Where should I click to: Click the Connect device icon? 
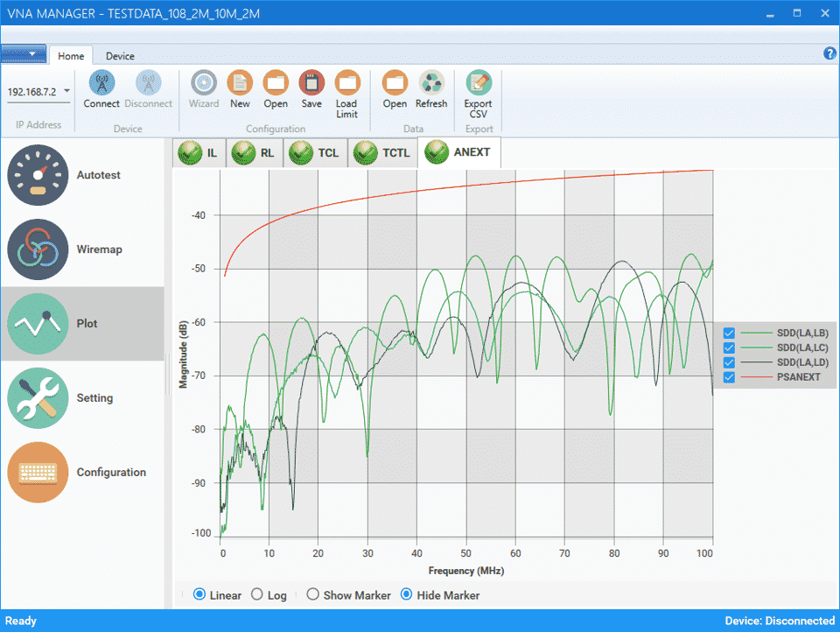[x=101, y=84]
